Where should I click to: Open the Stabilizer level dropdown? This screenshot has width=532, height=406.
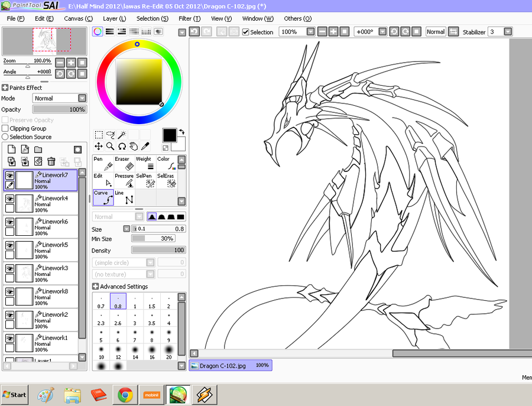[508, 32]
